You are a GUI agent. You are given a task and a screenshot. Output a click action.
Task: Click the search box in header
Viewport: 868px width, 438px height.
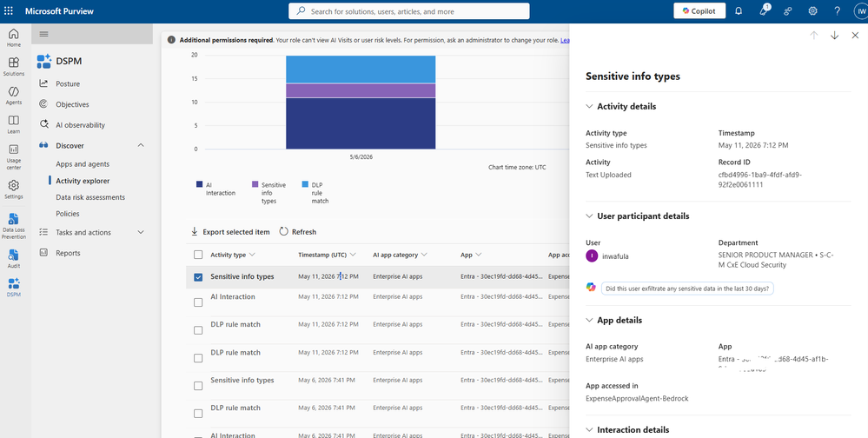[x=409, y=11]
